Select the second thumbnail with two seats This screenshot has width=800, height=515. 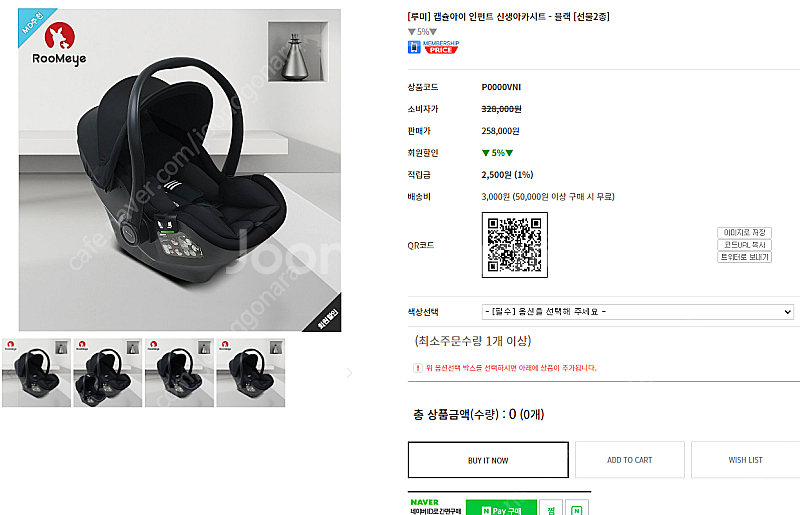tap(108, 373)
